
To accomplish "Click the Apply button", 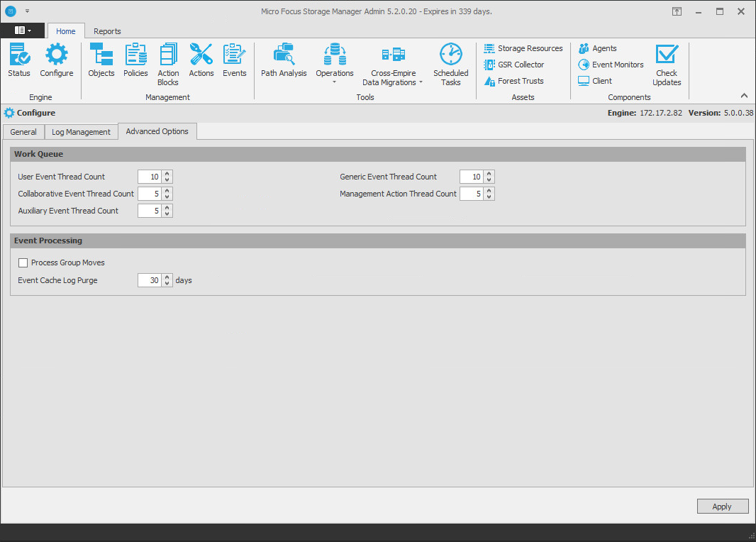I will 722,507.
